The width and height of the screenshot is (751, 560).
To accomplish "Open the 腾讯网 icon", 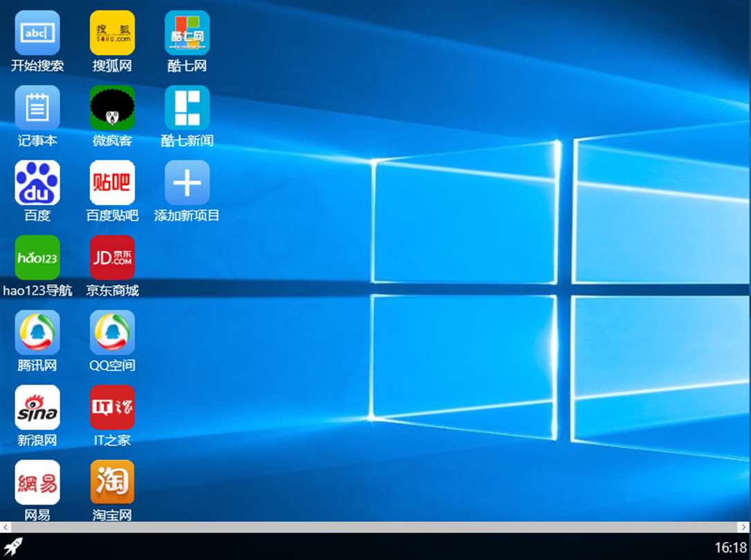I will tap(37, 332).
